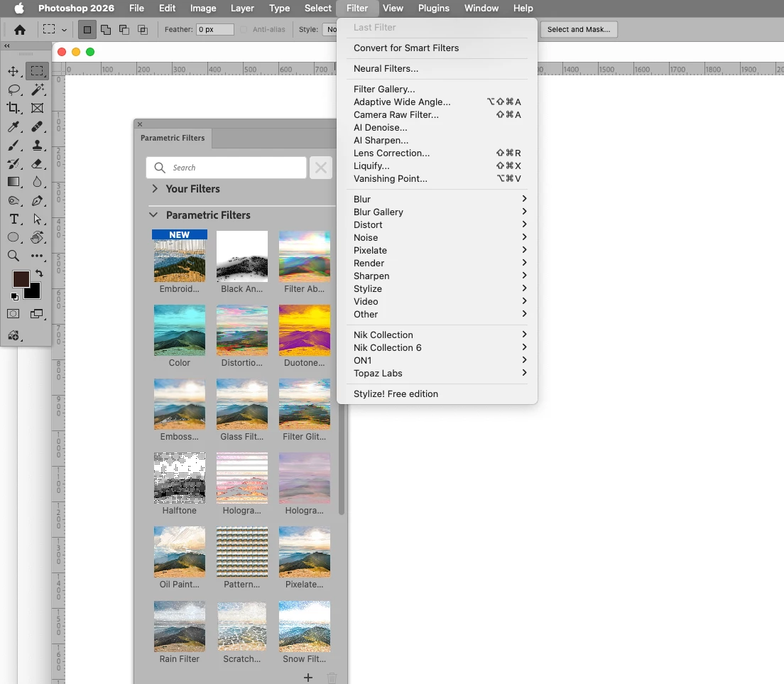Image resolution: width=784 pixels, height=684 pixels.
Task: Enable Add to selection mode
Action: (106, 30)
